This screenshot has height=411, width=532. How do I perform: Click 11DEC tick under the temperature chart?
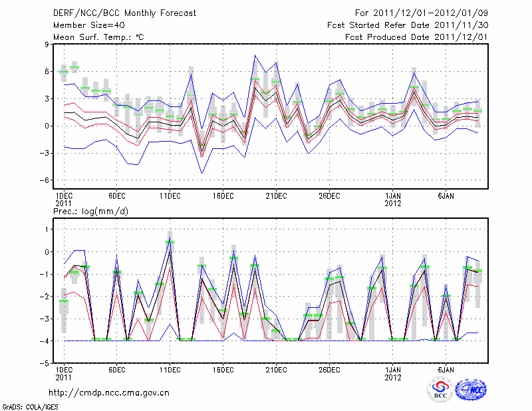coord(170,196)
